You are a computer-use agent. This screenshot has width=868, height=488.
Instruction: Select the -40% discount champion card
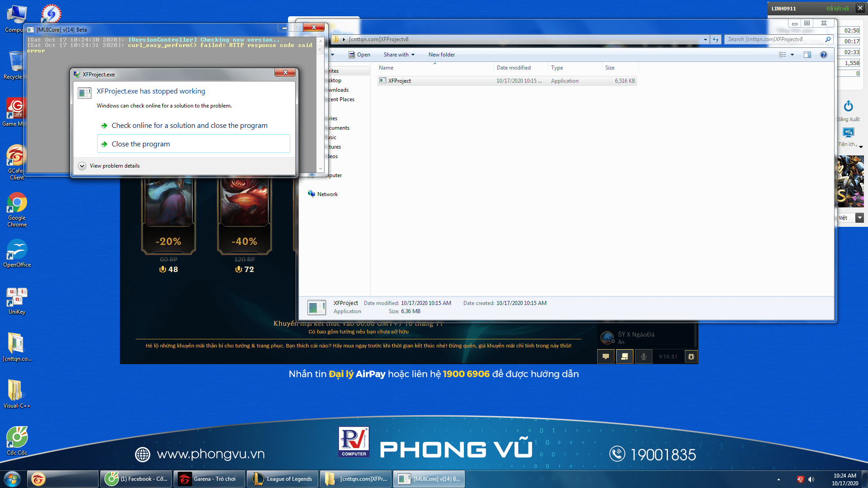245,216
